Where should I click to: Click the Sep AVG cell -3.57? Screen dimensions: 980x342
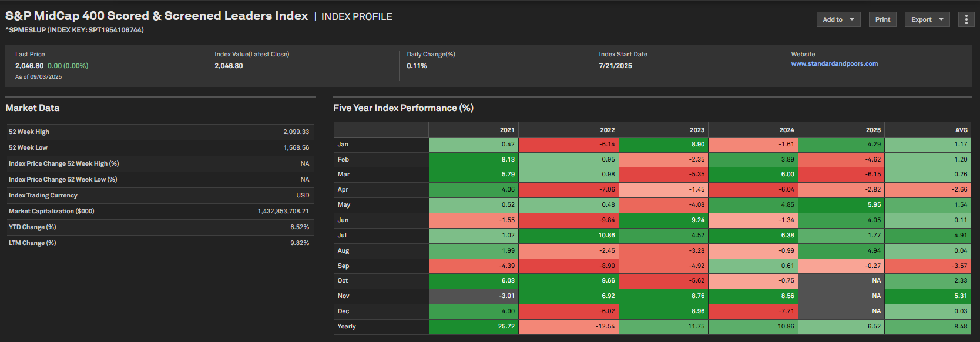pos(928,266)
